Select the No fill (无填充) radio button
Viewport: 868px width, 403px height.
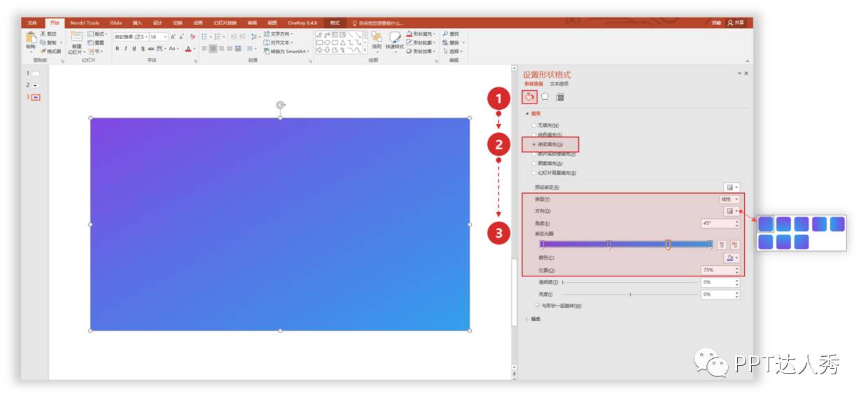click(534, 125)
